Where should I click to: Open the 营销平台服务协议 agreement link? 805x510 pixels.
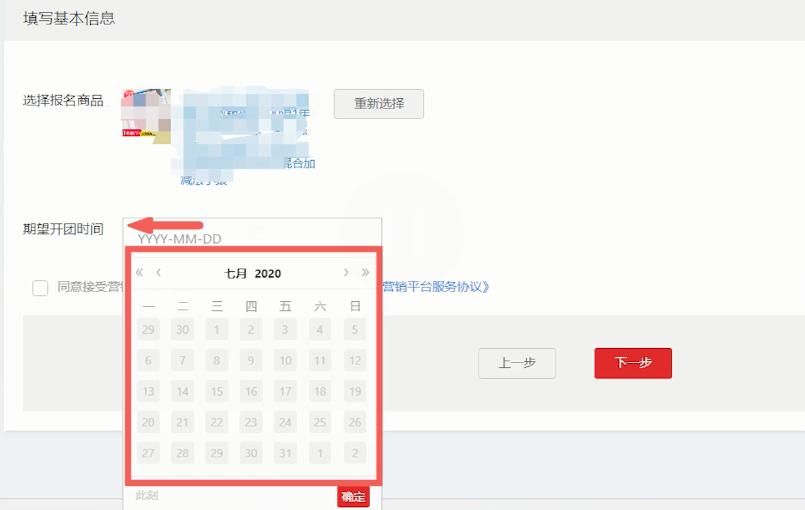[x=435, y=287]
